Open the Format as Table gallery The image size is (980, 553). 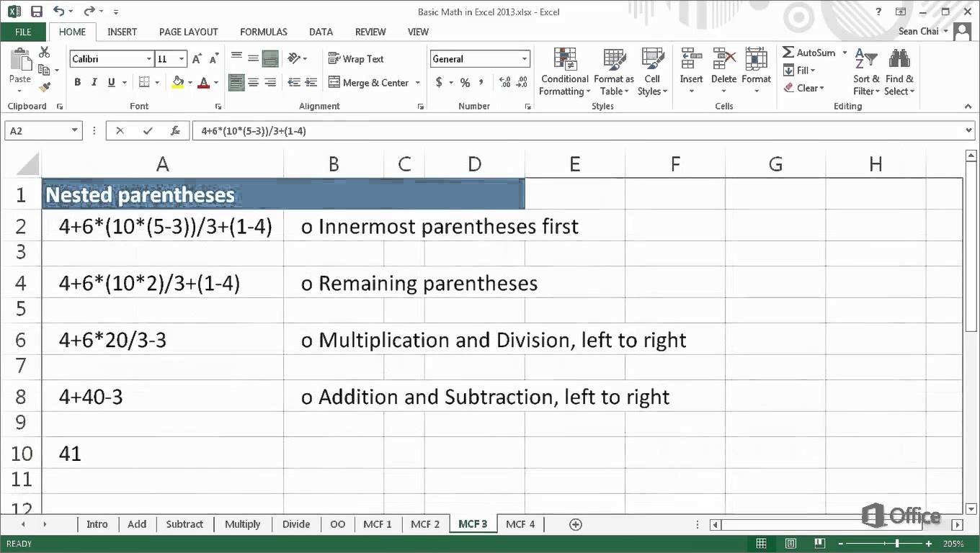614,72
